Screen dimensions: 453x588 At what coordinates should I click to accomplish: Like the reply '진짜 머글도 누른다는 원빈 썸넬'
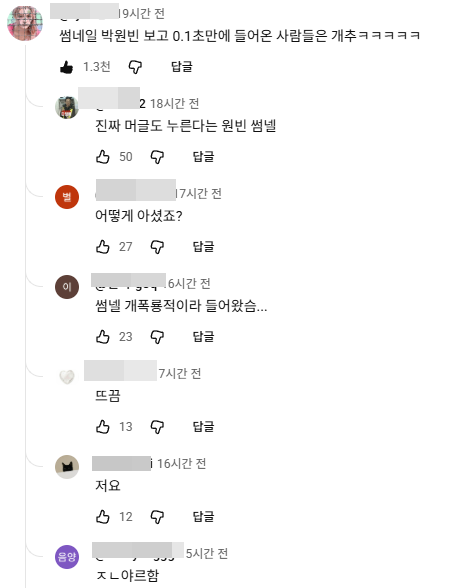pos(103,157)
